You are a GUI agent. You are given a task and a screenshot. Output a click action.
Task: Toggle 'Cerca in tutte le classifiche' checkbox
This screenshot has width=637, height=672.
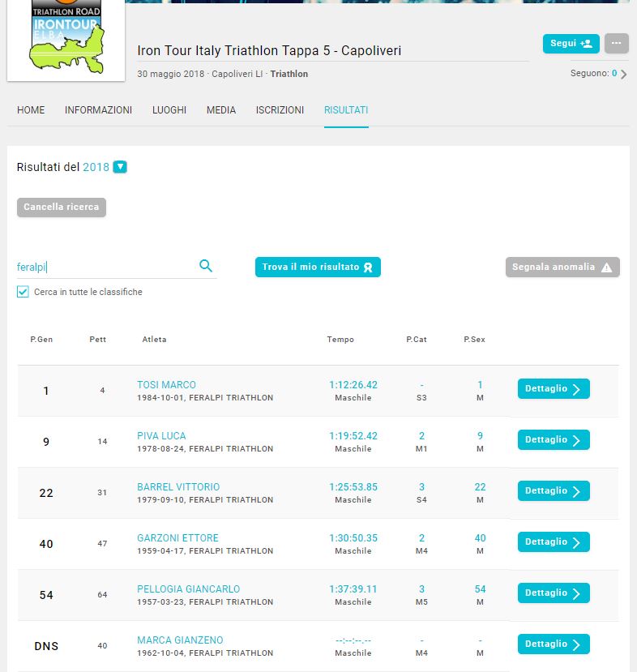23,292
